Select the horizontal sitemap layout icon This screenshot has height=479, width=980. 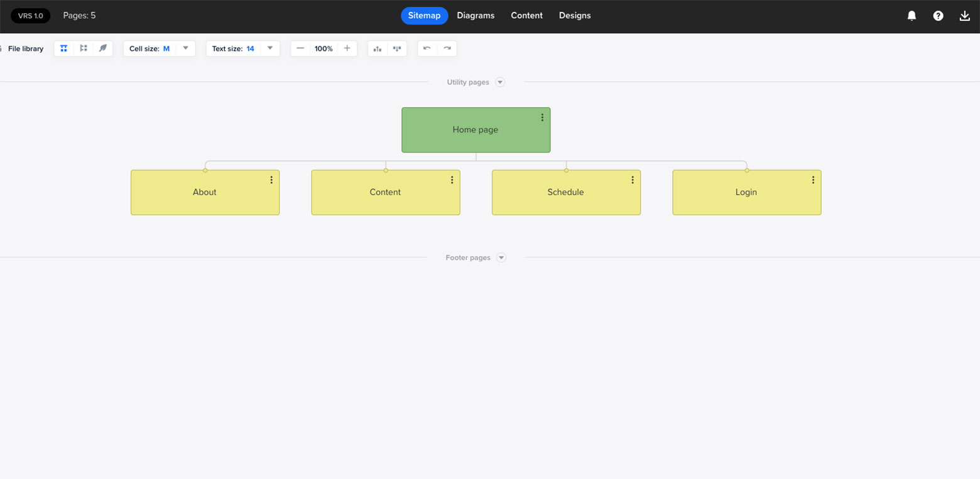63,48
